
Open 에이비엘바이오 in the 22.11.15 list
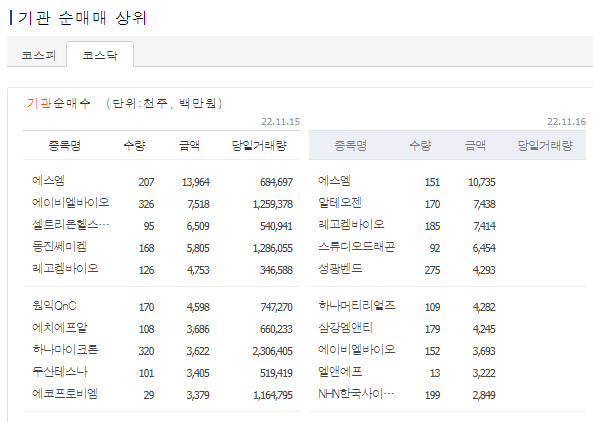point(71,203)
